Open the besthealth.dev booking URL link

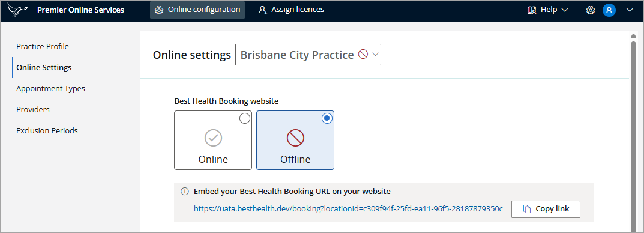[x=348, y=209]
